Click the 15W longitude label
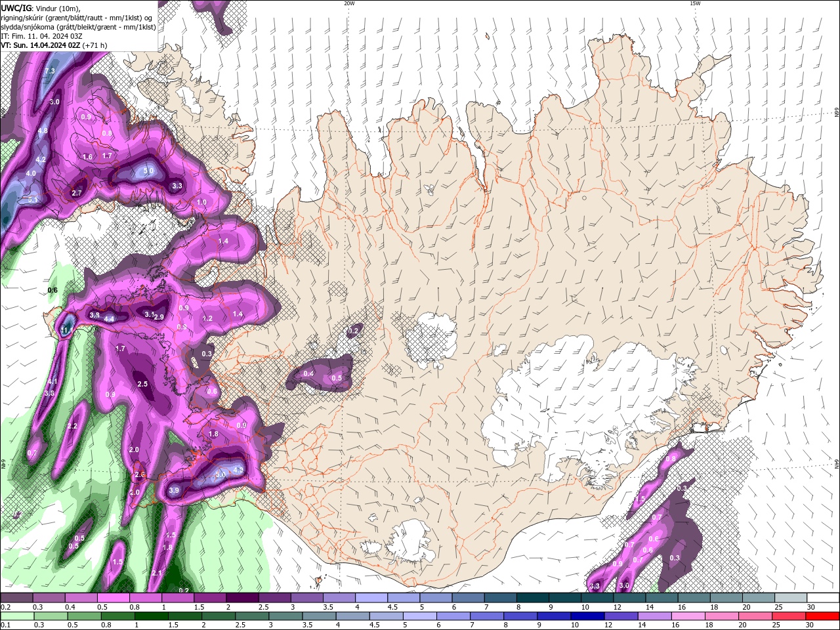 [695, 3]
